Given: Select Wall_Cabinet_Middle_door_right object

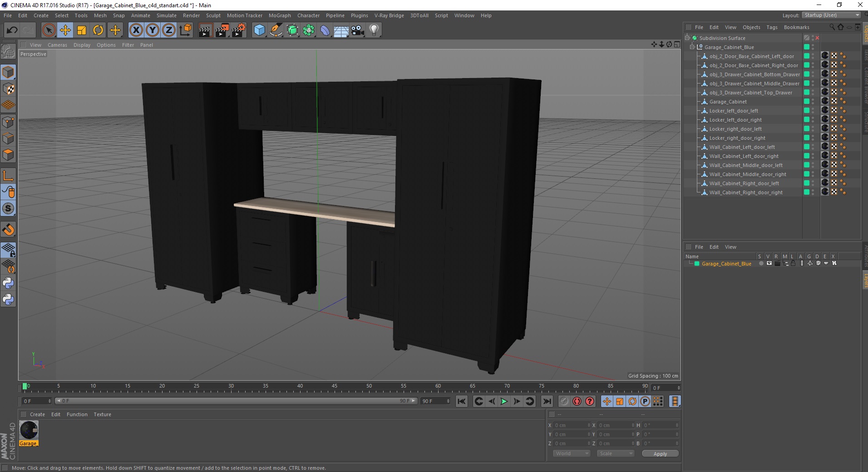Looking at the screenshot, I should [748, 174].
